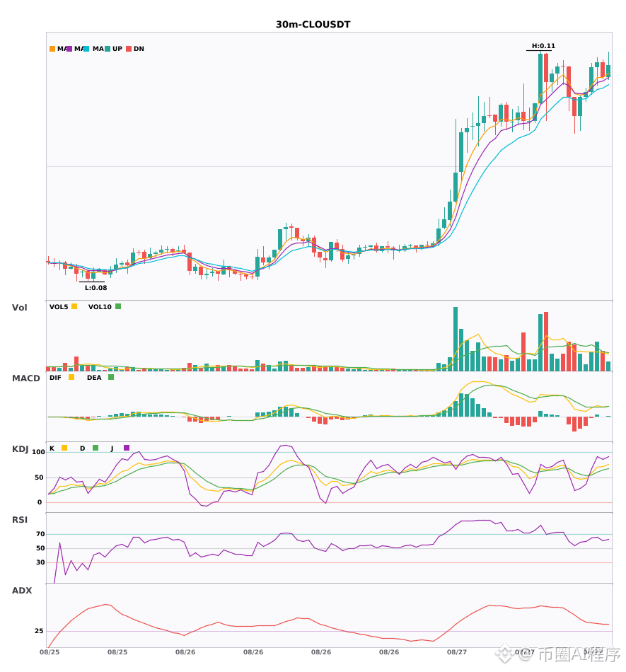Click the tall red volume bar
Image resolution: width=626 pixels, height=672 pixels.
pos(546,342)
